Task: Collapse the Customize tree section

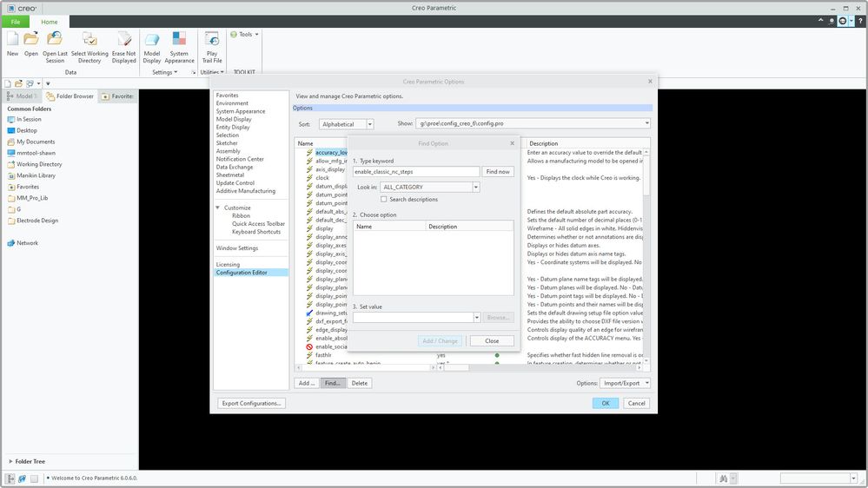Action: [x=218, y=208]
